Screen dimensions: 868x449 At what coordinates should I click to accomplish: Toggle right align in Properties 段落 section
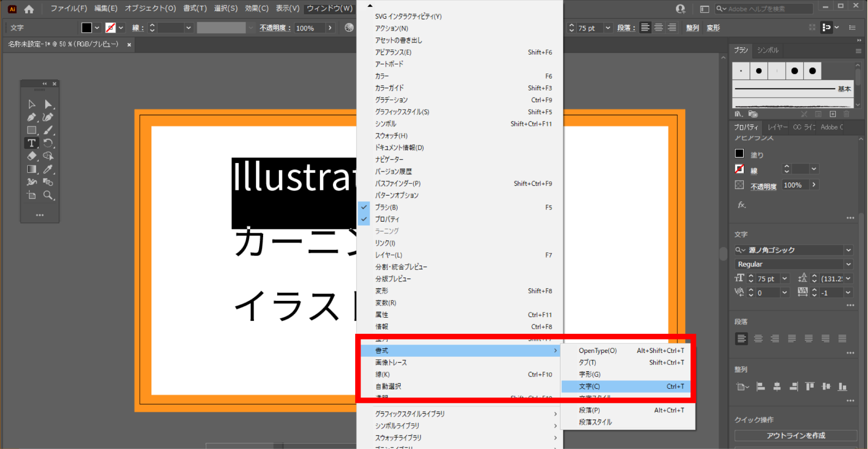coord(775,338)
